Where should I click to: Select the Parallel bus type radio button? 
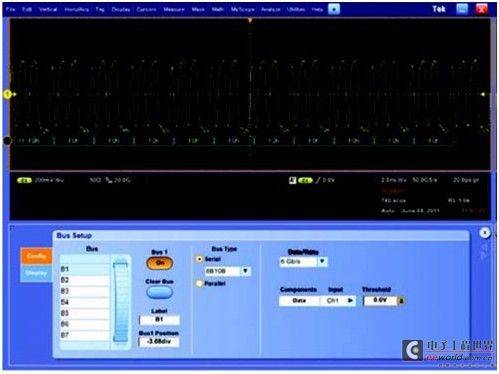[199, 283]
